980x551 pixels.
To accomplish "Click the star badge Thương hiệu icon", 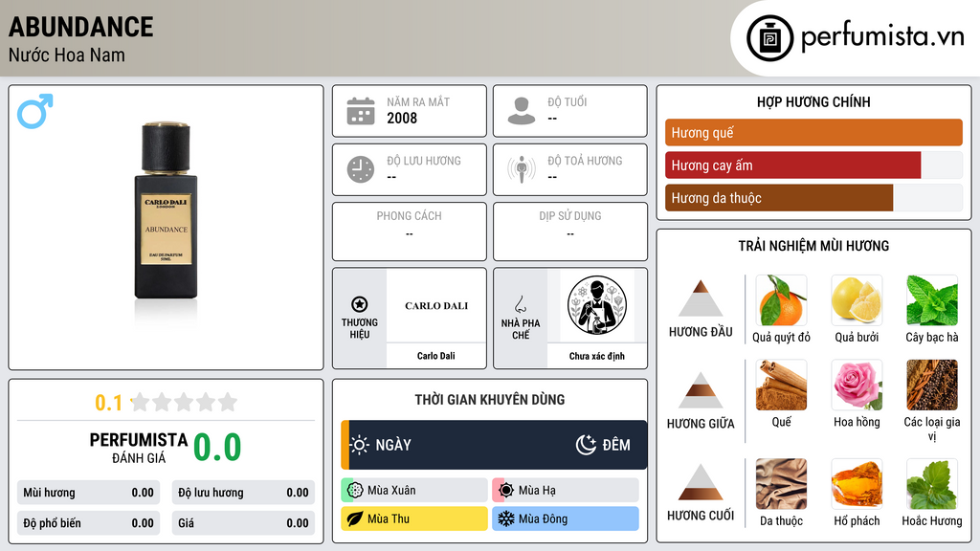I will [360, 304].
